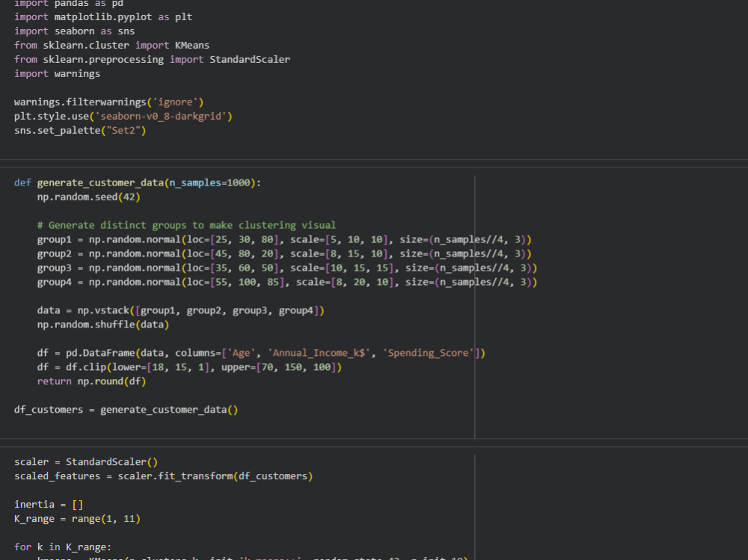This screenshot has width=748, height=560.
Task: Click the 'seaborn-v0_8-darkgrid' style string
Action: click(x=161, y=117)
